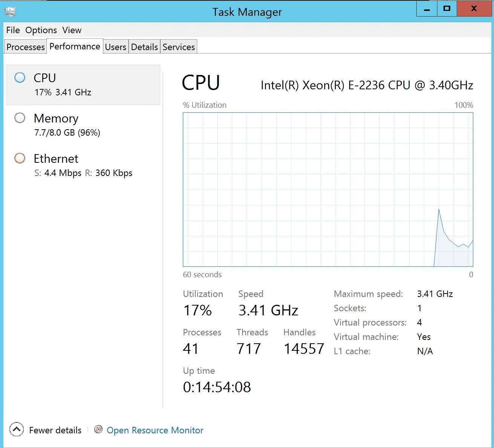The height and width of the screenshot is (448, 494).
Task: Open the Options menu
Action: point(41,30)
